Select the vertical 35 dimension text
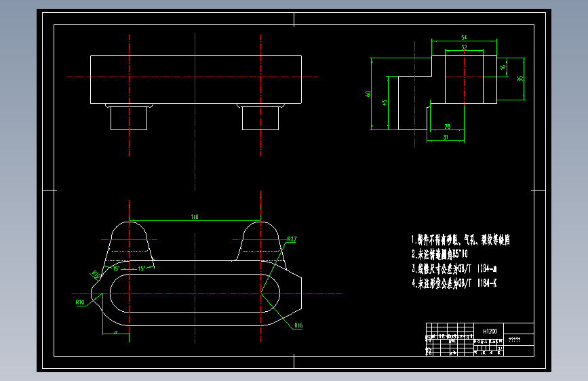Image resolution: width=588 pixels, height=381 pixels. 520,79
